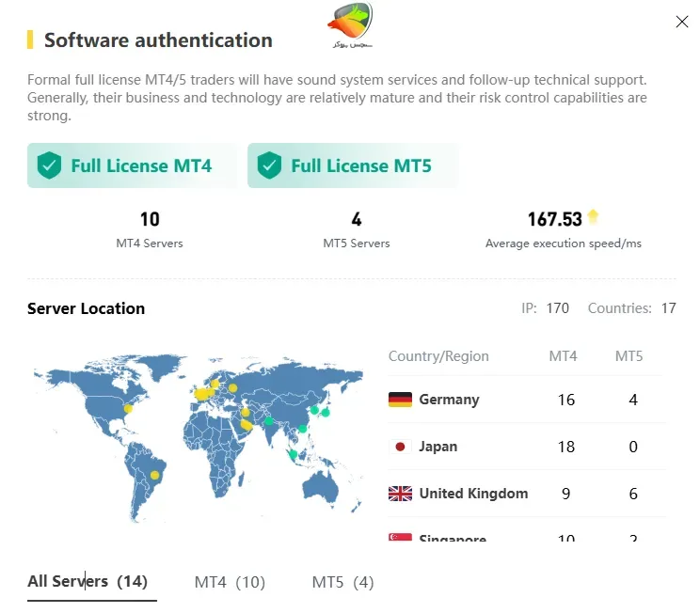
Task: Click the Full License MT5 badge label
Action: (x=361, y=165)
